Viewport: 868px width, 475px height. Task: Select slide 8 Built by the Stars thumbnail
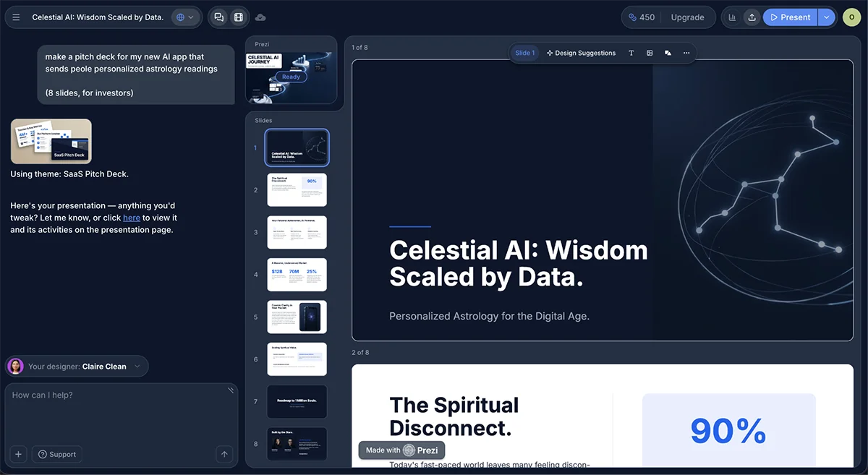point(297,444)
